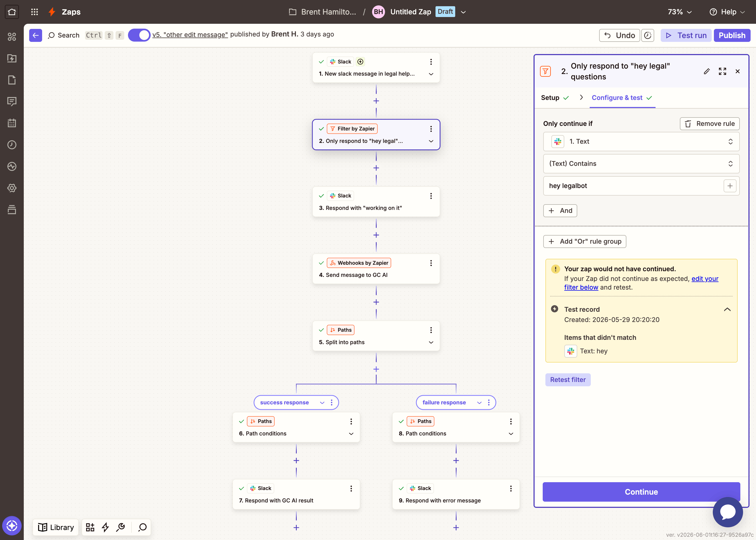
Task: Open the v5 other edit message link
Action: 190,35
